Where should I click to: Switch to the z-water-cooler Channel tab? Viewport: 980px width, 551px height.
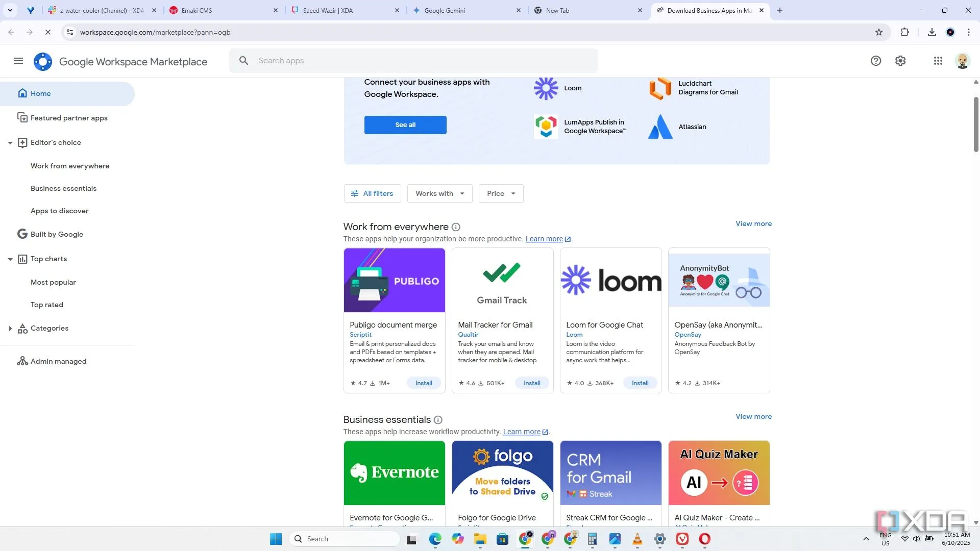click(102, 10)
